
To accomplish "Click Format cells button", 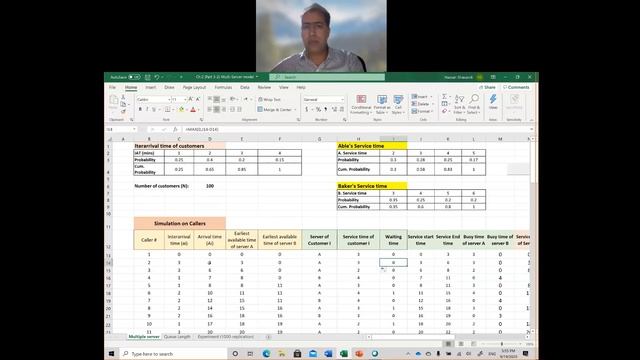I will pyautogui.click(x=421, y=111).
